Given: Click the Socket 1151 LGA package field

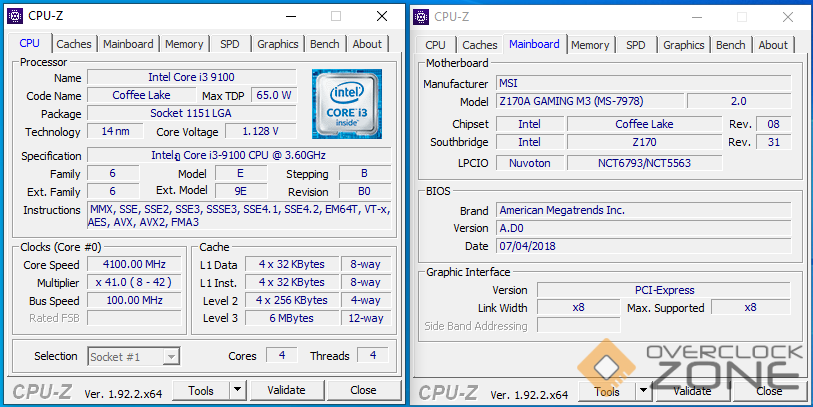Looking at the screenshot, I should (x=192, y=114).
